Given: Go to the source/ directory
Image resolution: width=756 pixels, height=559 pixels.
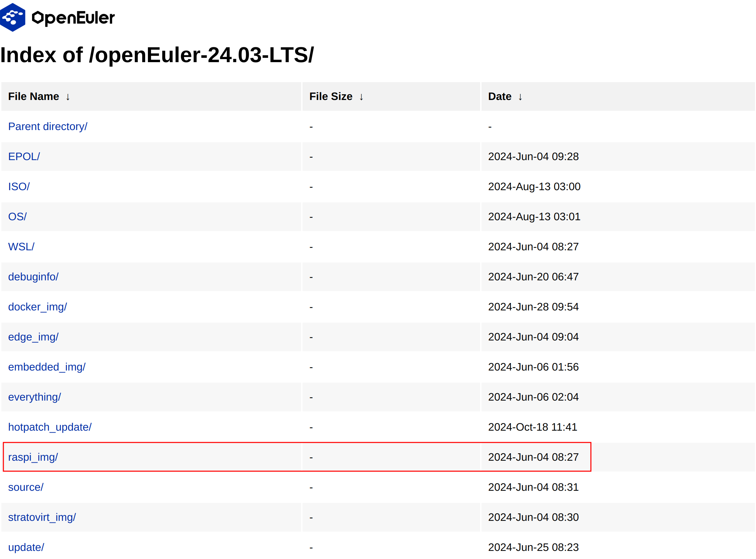Looking at the screenshot, I should 26,488.
